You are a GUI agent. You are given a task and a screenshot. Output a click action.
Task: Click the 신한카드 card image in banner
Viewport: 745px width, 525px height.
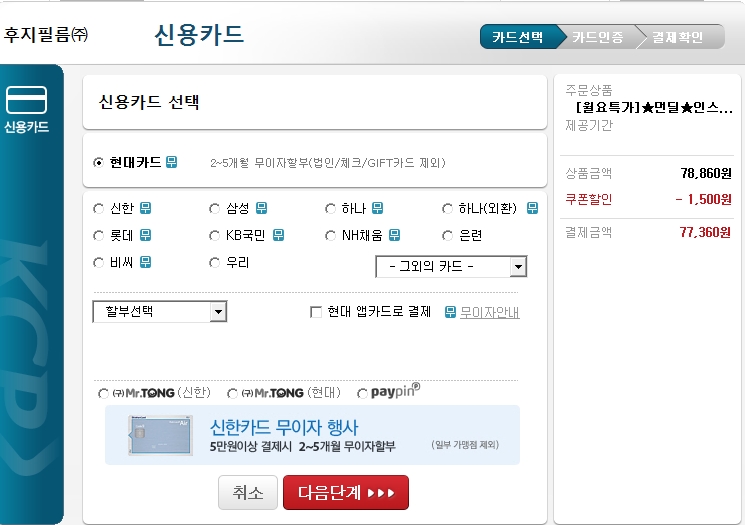point(161,435)
